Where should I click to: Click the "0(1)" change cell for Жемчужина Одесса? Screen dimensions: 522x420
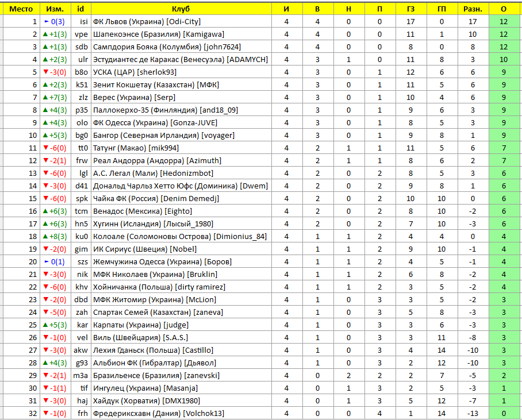pos(55,262)
